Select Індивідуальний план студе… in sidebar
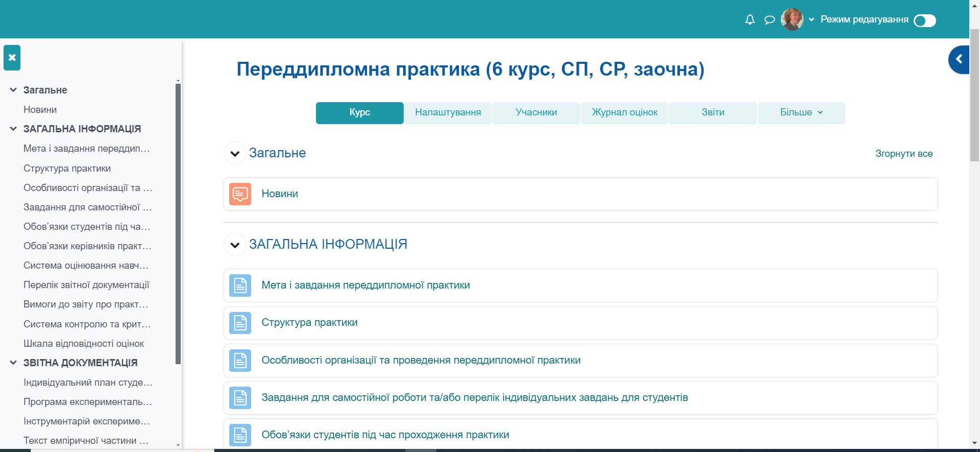This screenshot has width=980, height=452. point(88,382)
